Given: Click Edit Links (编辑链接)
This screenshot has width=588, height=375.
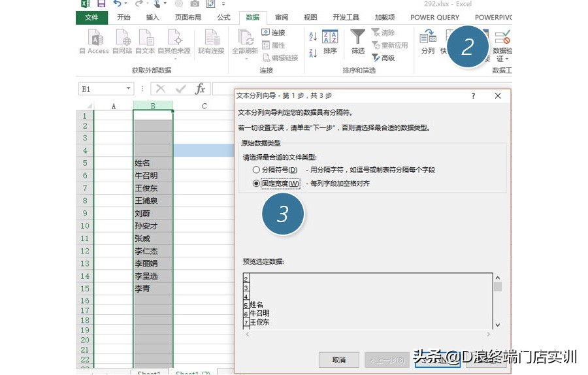Looking at the screenshot, I should 280,57.
